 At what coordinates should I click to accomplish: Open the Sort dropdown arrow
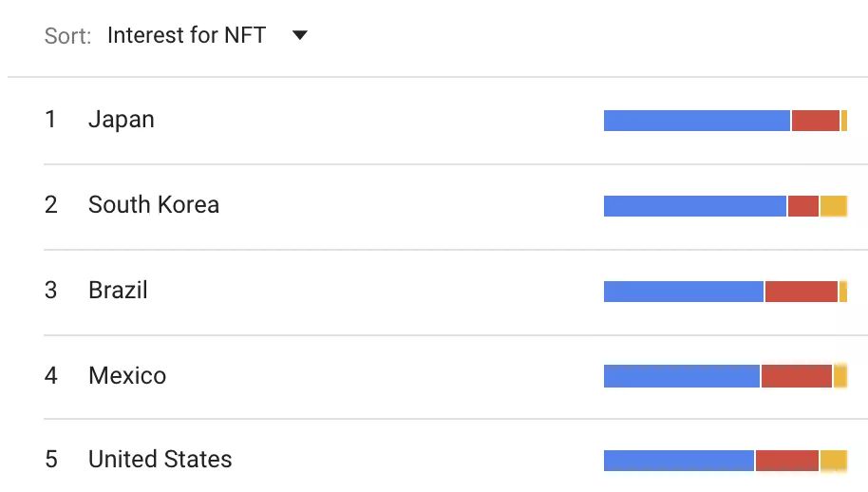(299, 35)
